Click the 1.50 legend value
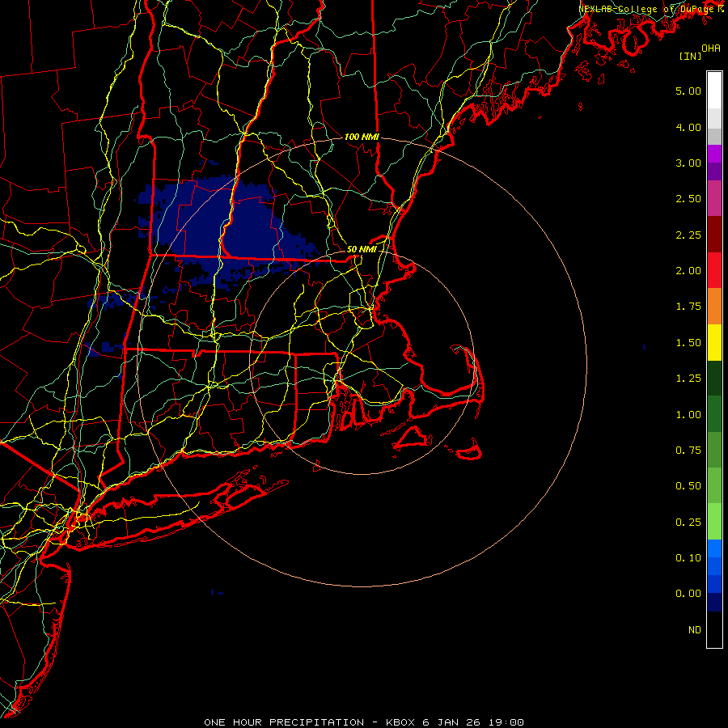The image size is (728, 728). tap(688, 343)
